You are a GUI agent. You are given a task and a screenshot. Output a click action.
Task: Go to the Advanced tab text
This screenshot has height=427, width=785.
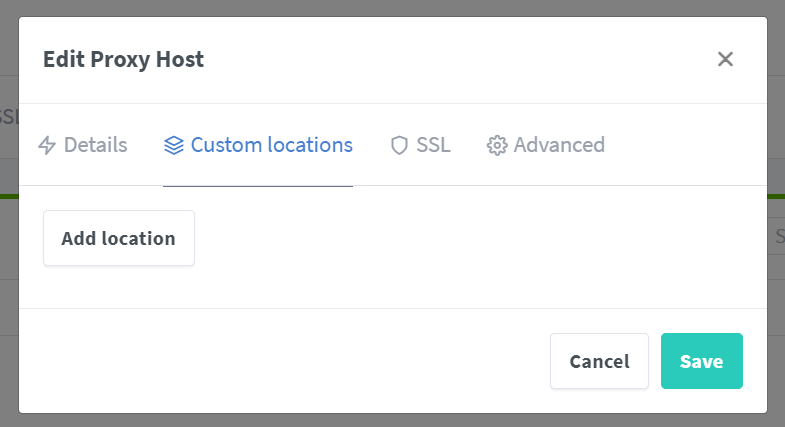pyautogui.click(x=559, y=145)
